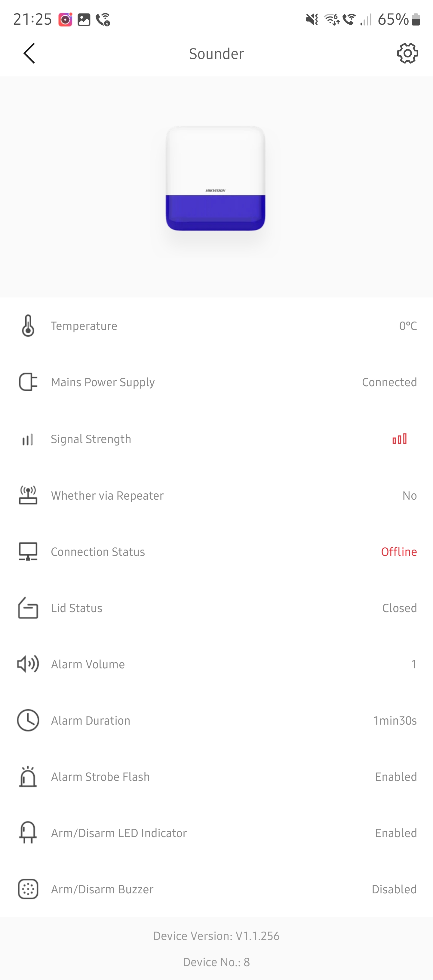
Task: Tap the Device Version V1.1.256 text
Action: 216,935
